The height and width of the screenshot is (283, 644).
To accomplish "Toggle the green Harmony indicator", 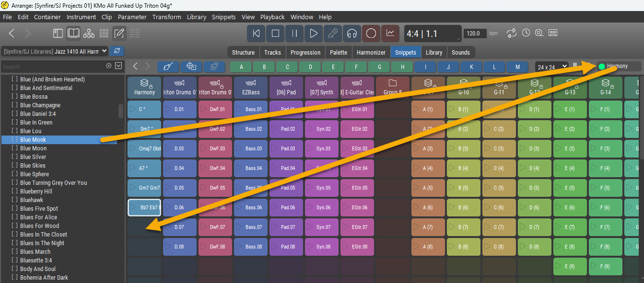I will (602, 67).
